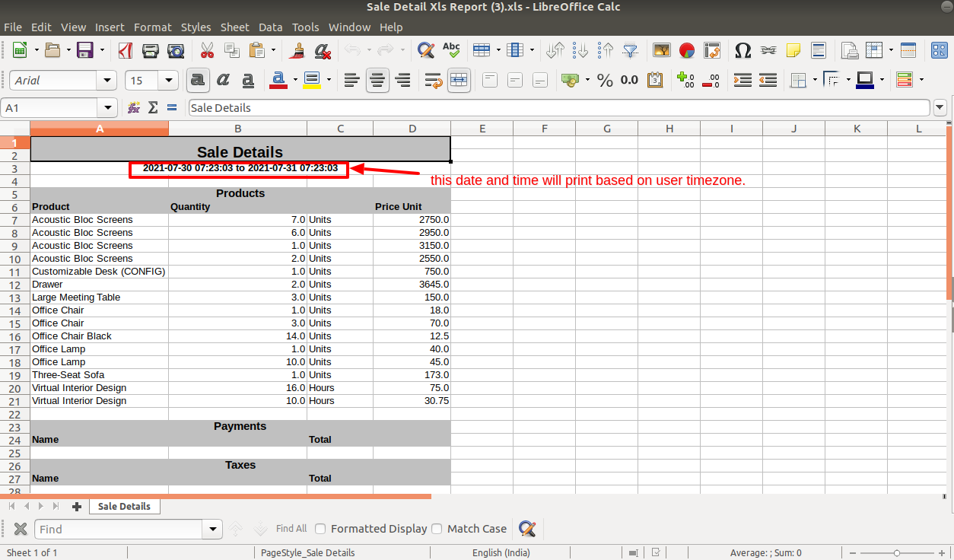Viewport: 954px width, 560px height.
Task: Insert an image
Action: (x=662, y=51)
